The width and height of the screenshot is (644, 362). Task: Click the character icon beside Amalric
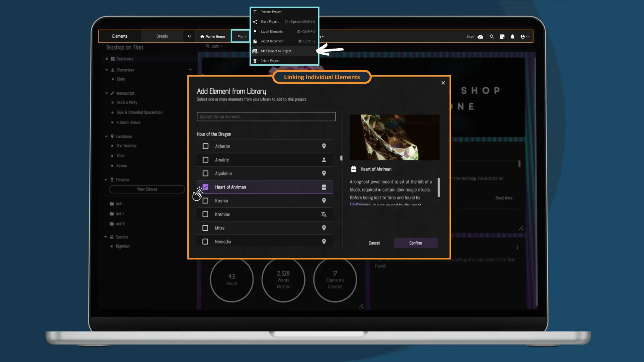324,160
